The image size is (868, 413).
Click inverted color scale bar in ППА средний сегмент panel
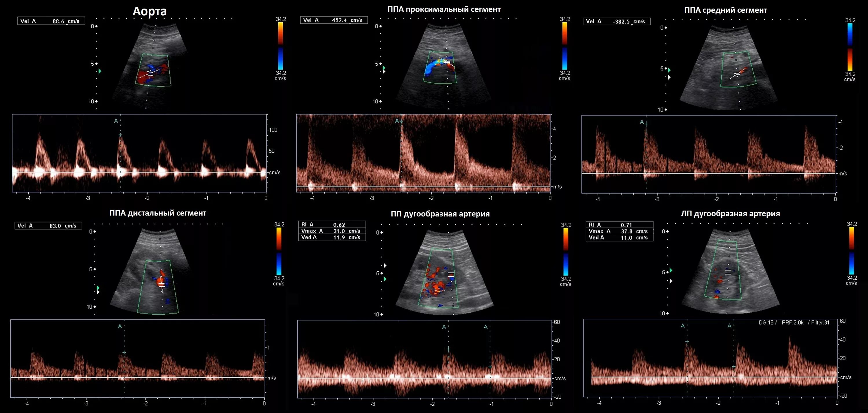[850, 47]
